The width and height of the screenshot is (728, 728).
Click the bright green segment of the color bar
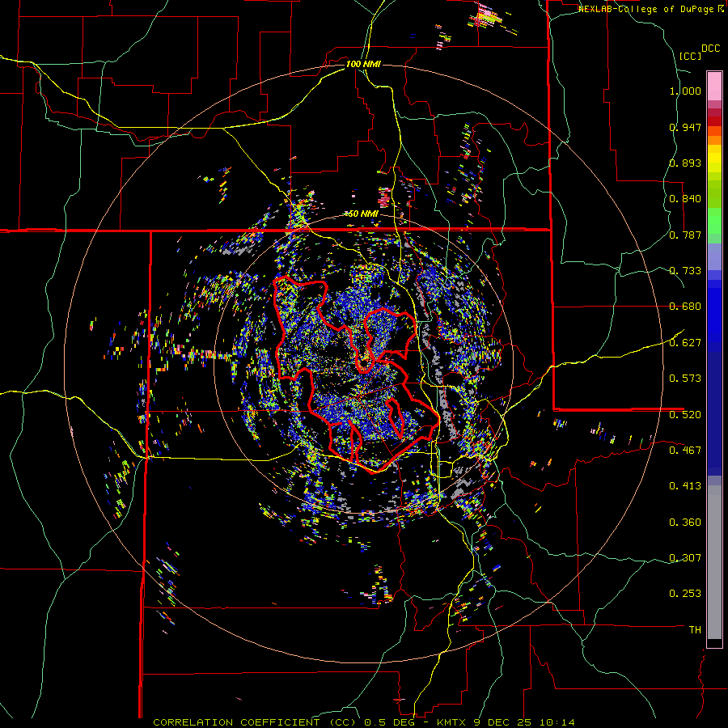tap(714, 221)
